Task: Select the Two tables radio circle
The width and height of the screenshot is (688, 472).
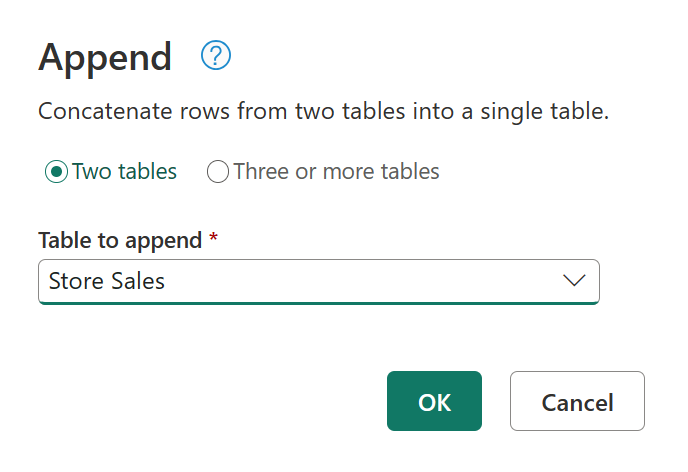Action: [56, 172]
